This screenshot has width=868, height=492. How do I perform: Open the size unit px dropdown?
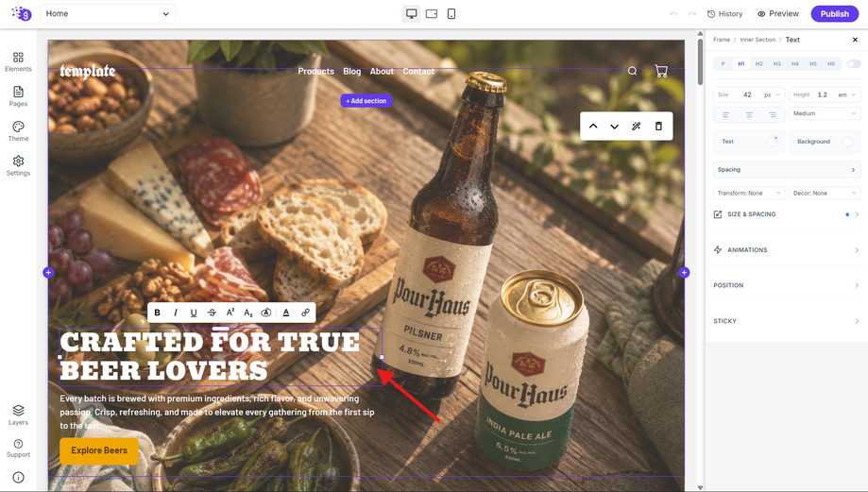(772, 94)
